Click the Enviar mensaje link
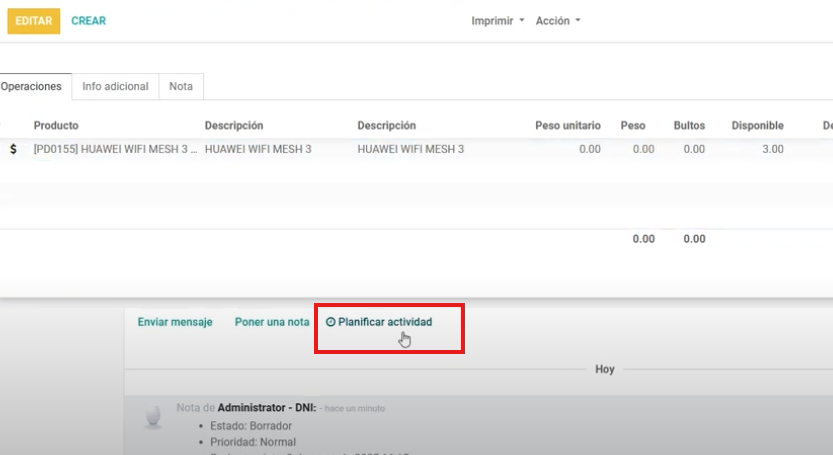833x455 pixels. pos(175,322)
